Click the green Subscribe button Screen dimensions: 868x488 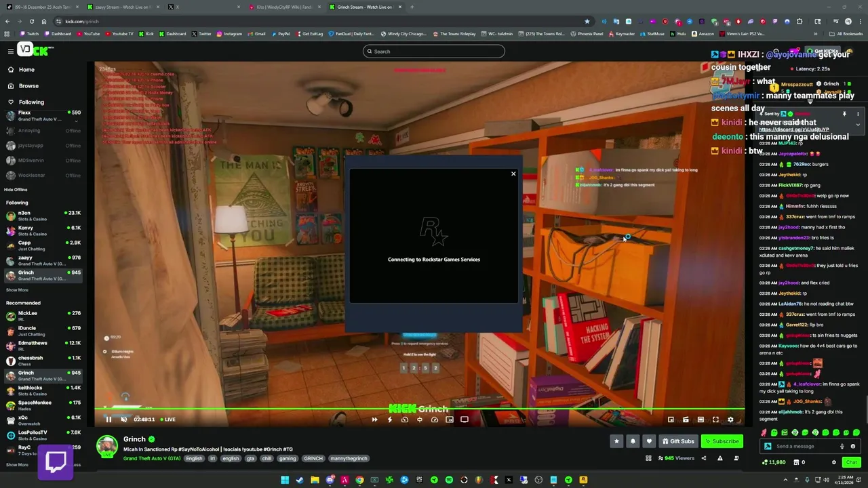pyautogui.click(x=722, y=441)
